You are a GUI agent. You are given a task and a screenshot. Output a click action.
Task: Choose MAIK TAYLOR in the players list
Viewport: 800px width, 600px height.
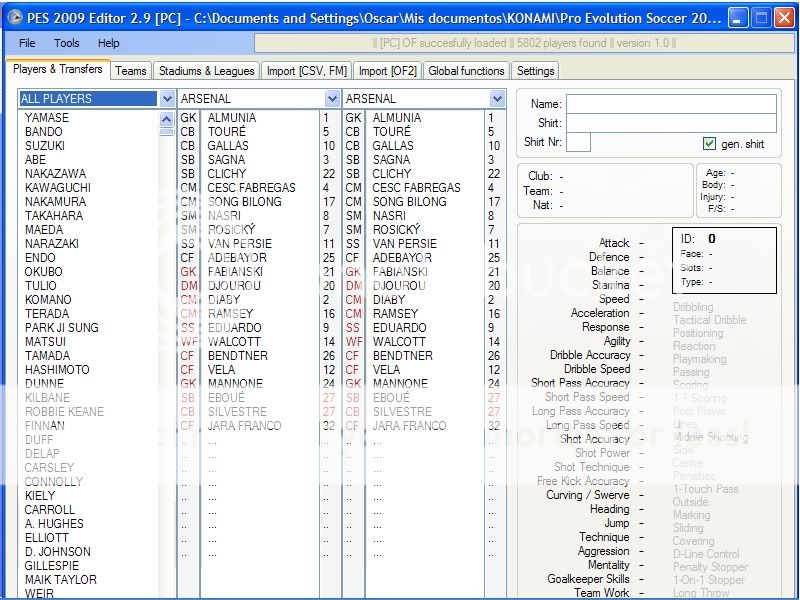60,580
